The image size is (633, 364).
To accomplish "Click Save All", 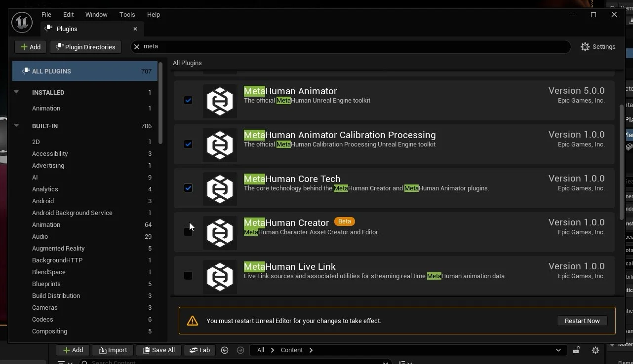I will 158,350.
